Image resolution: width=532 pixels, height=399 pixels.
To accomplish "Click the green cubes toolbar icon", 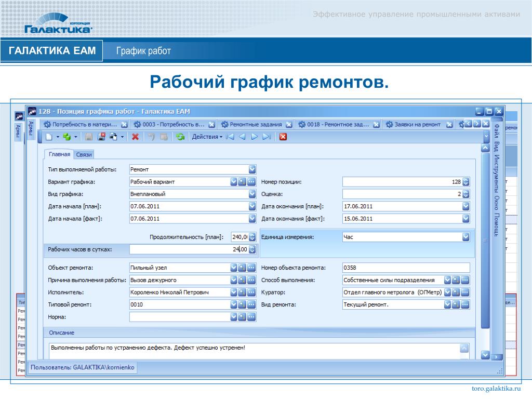I will pos(67,137).
